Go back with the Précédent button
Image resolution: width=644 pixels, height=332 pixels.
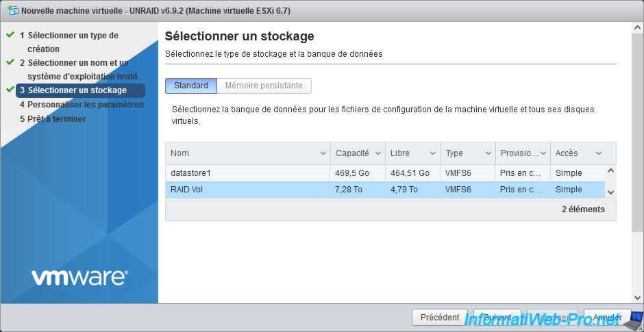440,318
